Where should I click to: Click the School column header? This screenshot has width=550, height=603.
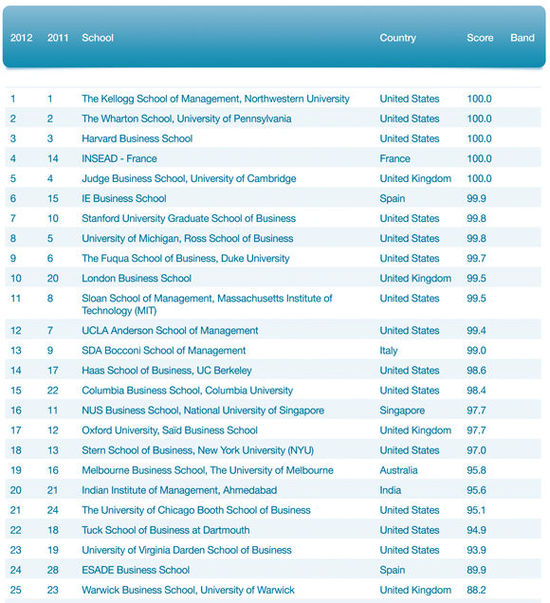point(98,38)
